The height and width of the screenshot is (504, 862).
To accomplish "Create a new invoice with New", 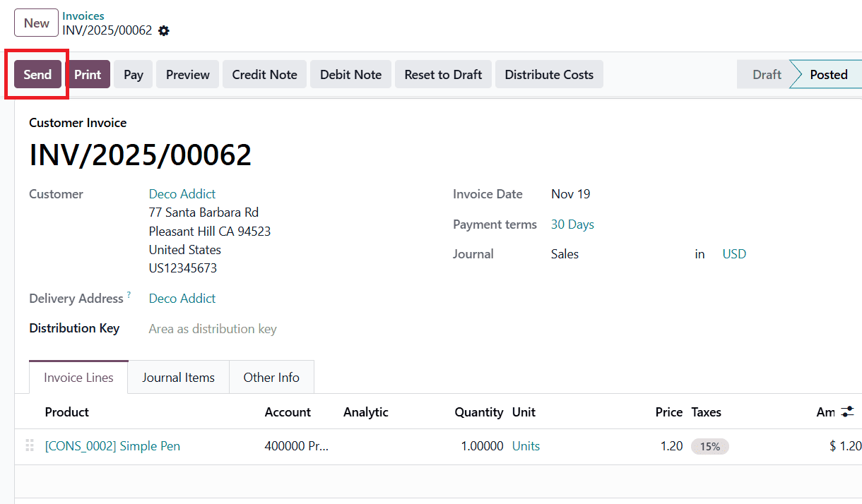I will tap(36, 22).
